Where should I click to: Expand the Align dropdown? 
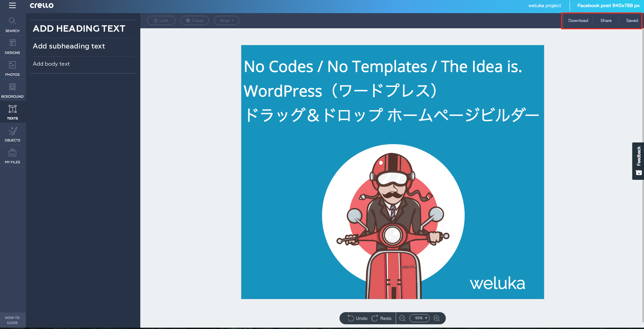point(227,21)
